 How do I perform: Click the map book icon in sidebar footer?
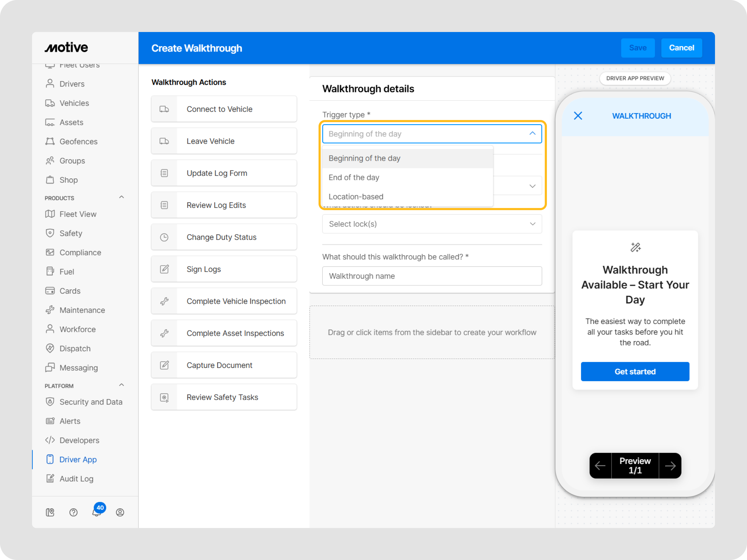50,513
